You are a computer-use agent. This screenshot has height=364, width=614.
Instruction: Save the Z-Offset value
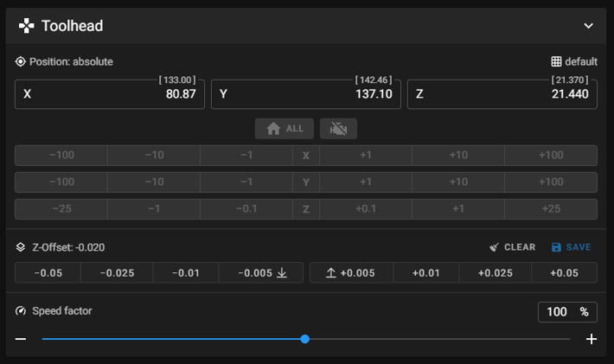(x=571, y=247)
